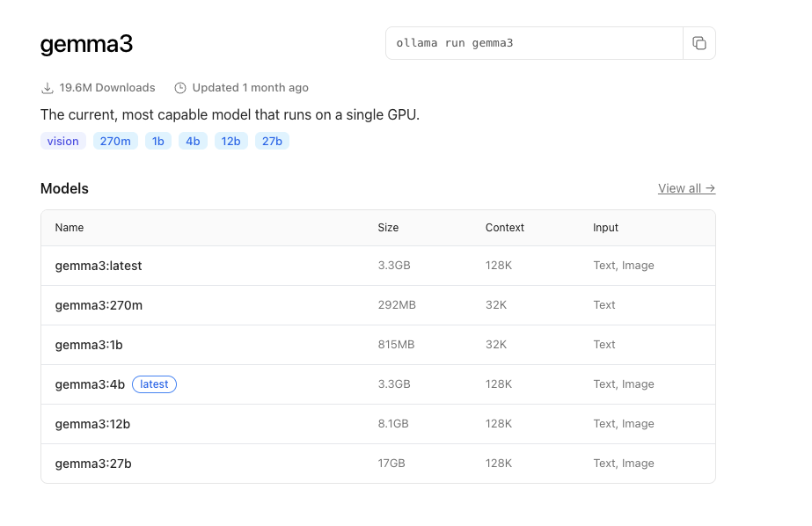This screenshot has height=526, width=812.
Task: Click the Name column header
Action: click(x=69, y=228)
